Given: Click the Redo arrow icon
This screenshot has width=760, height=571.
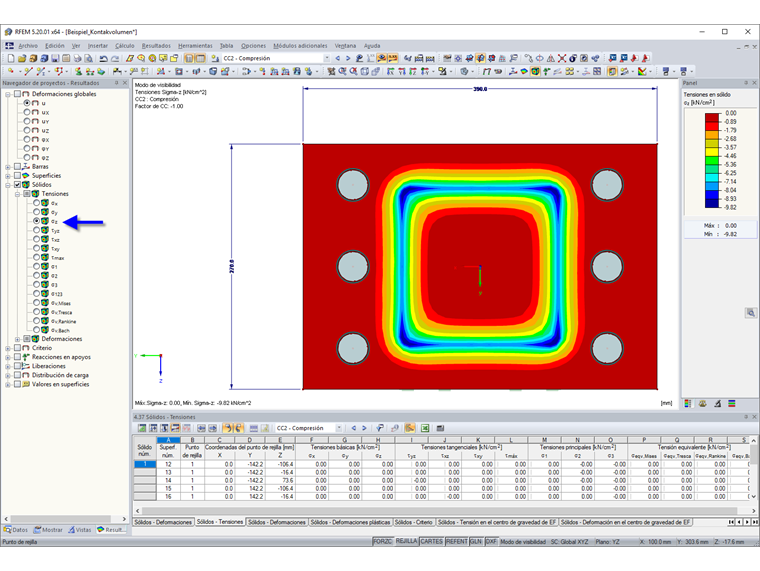Looking at the screenshot, I should [x=115, y=58].
